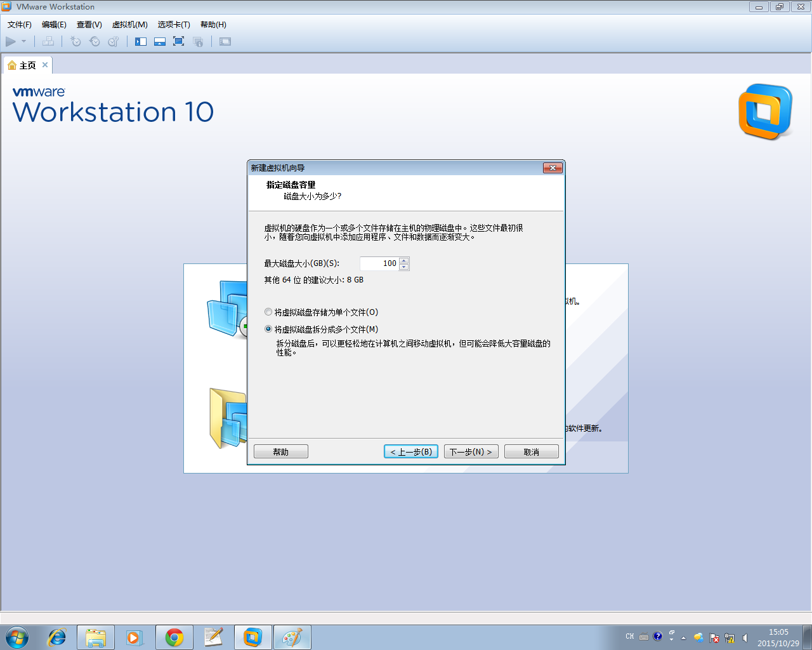Click the Show desktop strip
This screenshot has width=812, height=650.
pos(808,637)
